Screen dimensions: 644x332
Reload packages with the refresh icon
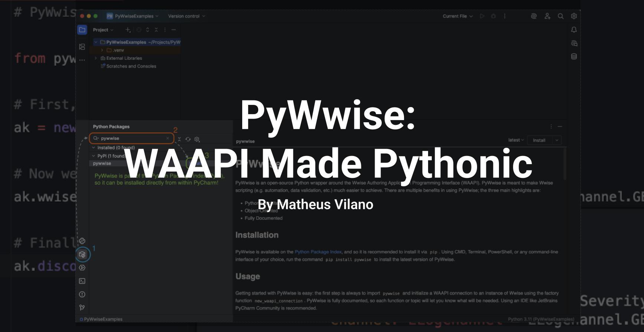point(188,139)
